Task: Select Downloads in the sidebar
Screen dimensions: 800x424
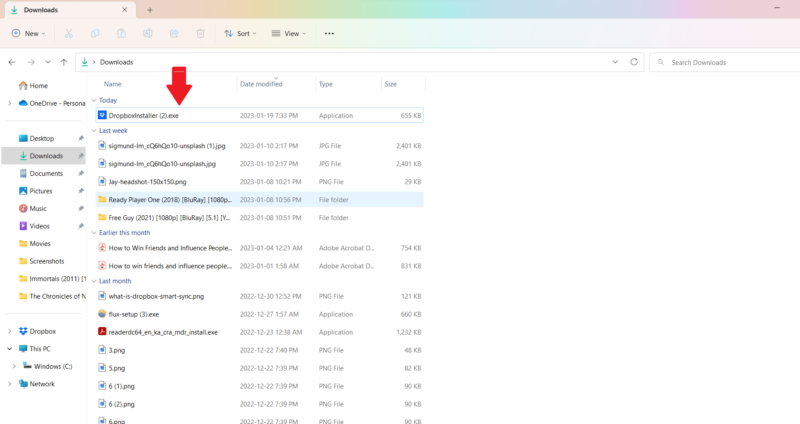Action: point(43,156)
